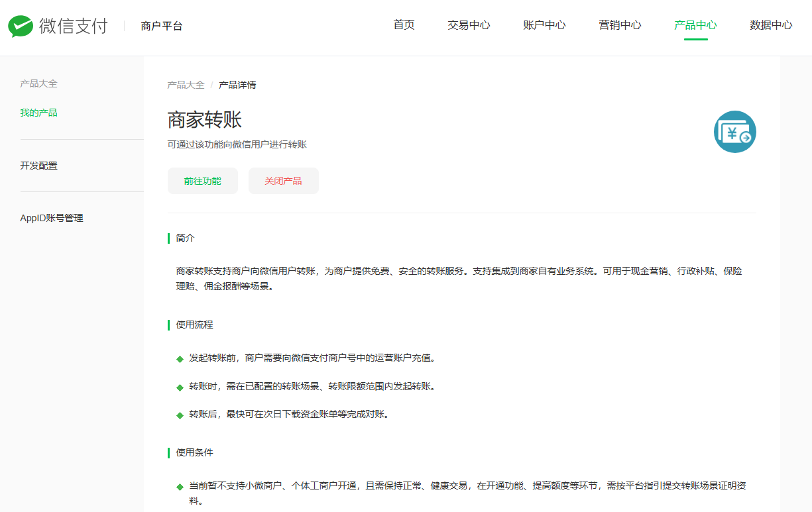Select 我的产品 in the sidebar
812x512 pixels.
point(38,112)
